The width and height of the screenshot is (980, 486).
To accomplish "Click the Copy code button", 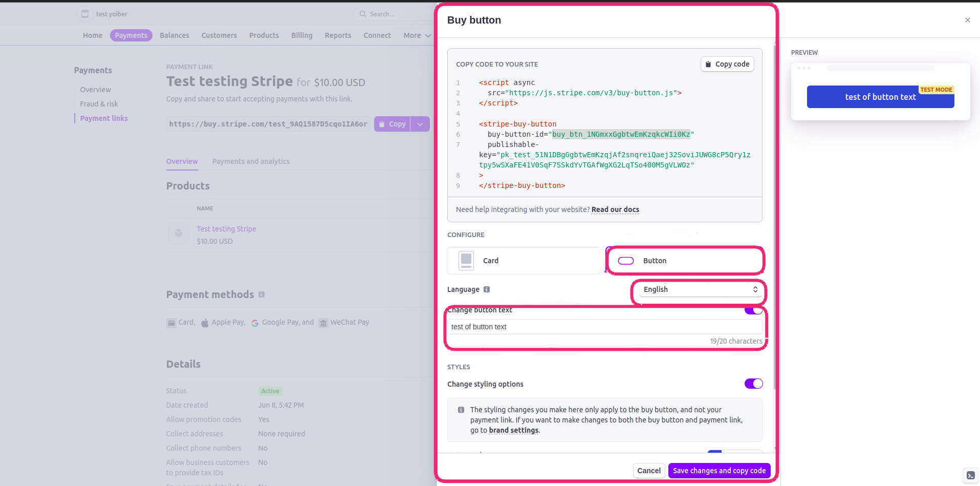I will click(727, 64).
